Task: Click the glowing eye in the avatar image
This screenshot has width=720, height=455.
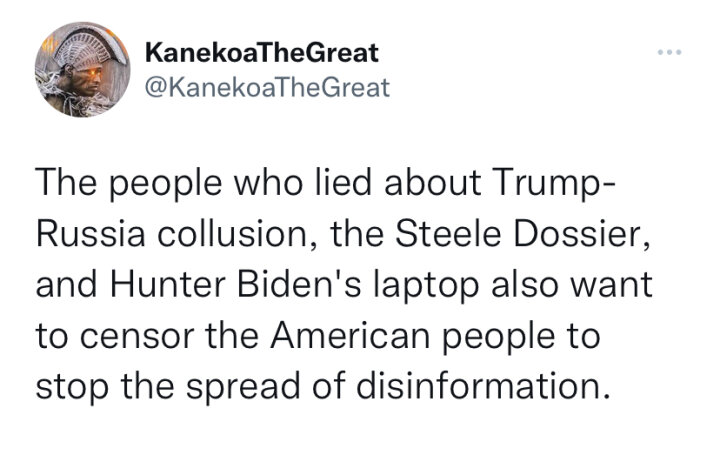Action: click(95, 72)
